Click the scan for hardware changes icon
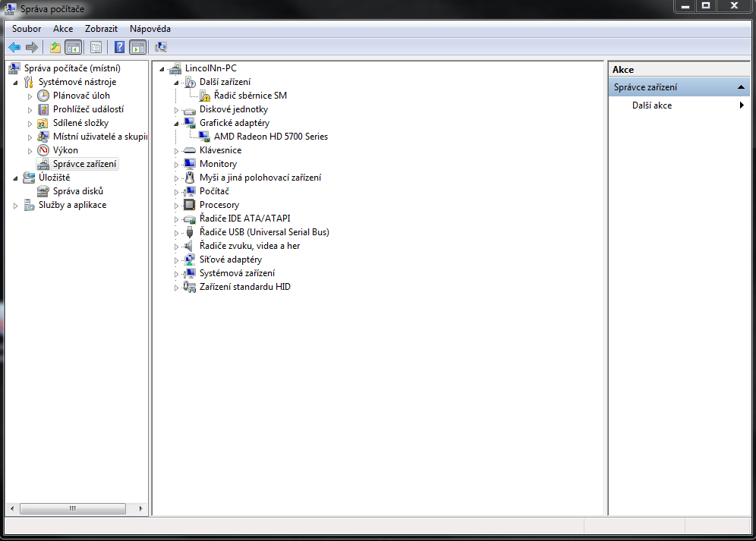756x541 pixels. [x=161, y=47]
